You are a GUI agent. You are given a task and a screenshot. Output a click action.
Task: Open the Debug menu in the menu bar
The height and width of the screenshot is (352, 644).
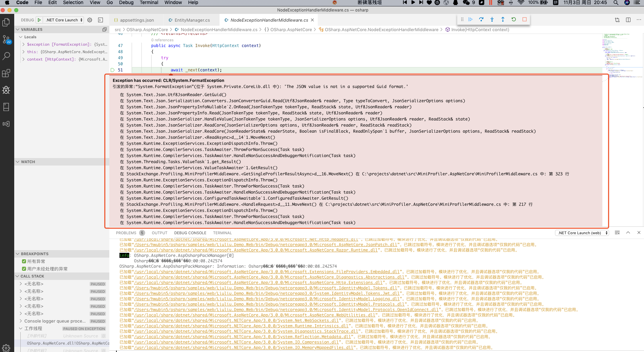[126, 2]
